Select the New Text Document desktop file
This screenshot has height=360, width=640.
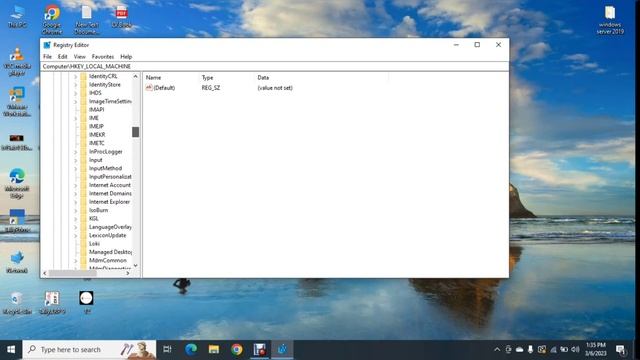click(87, 20)
